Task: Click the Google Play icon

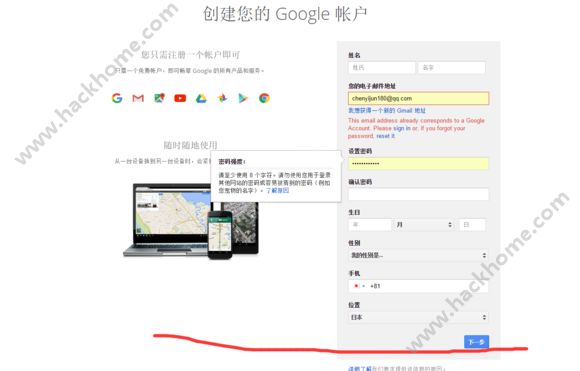Action: (x=243, y=98)
